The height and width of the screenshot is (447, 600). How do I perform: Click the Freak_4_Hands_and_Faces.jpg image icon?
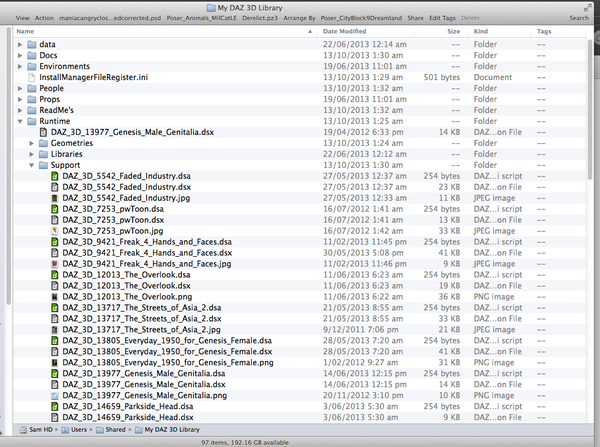tap(55, 264)
